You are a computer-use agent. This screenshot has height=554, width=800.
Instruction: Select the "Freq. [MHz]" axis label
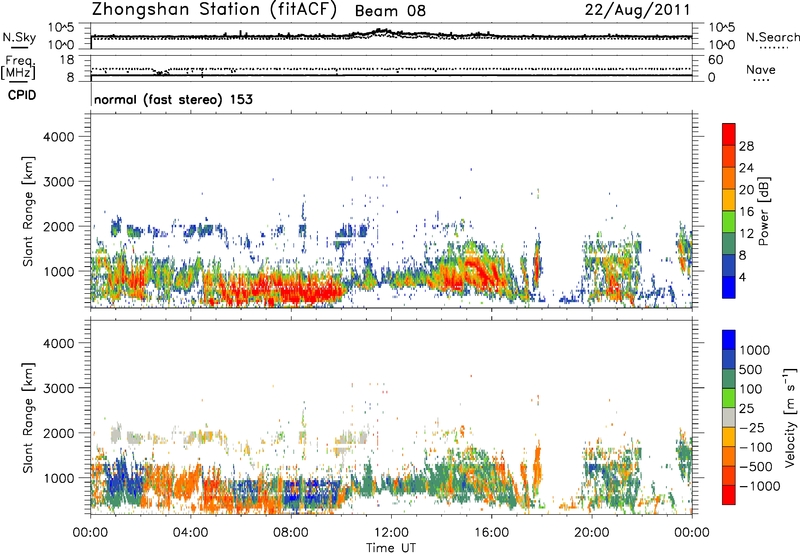coord(18,67)
